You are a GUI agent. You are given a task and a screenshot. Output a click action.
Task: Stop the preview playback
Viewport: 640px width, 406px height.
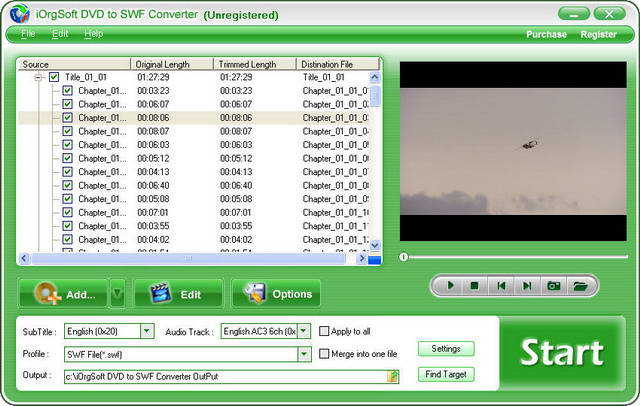(x=474, y=286)
